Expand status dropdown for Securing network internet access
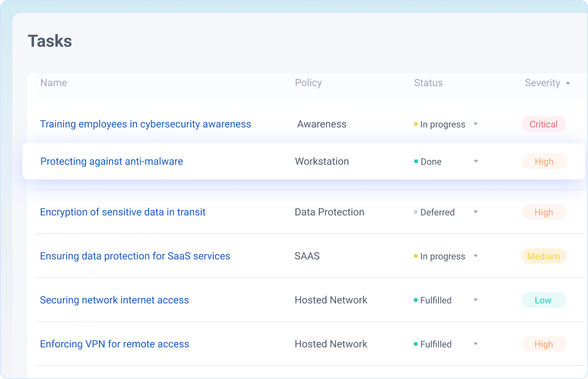The image size is (588, 379). [x=476, y=300]
